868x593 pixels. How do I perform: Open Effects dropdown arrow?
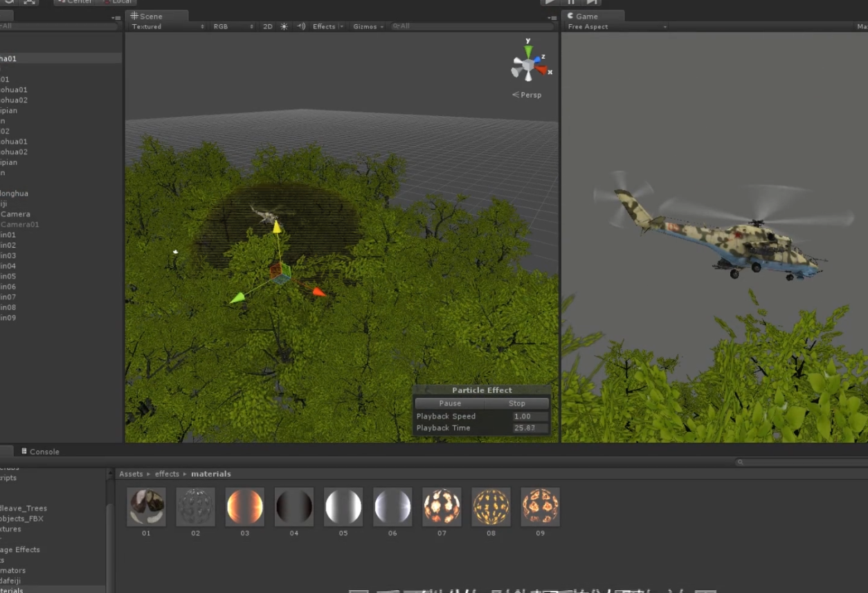click(341, 26)
